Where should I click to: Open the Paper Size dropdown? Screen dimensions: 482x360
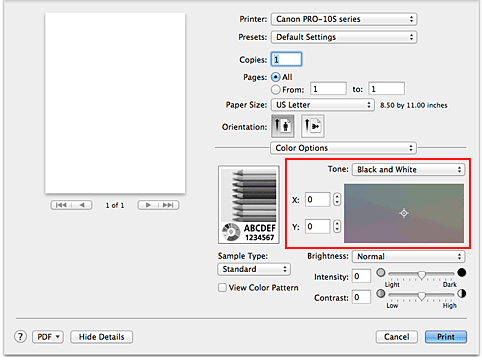pyautogui.click(x=323, y=105)
